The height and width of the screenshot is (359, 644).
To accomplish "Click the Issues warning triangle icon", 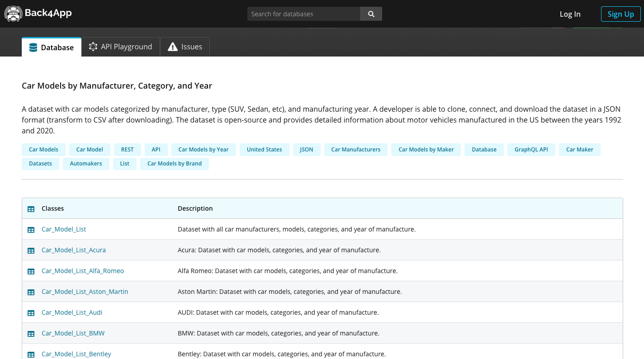I will coord(173,47).
